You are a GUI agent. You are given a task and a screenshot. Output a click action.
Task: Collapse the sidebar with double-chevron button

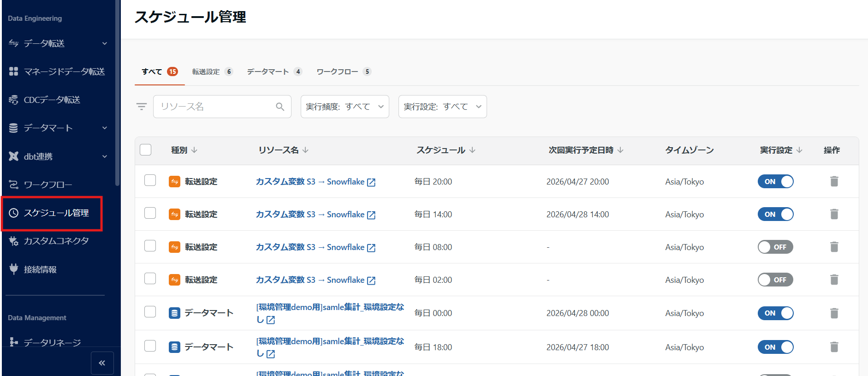[x=102, y=363]
